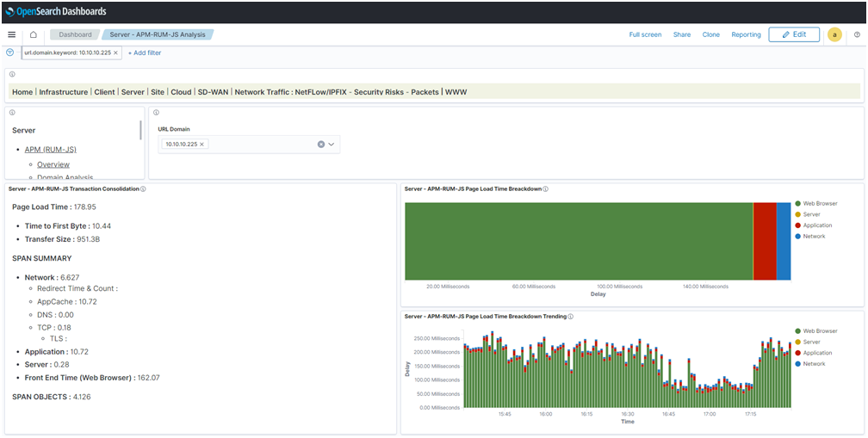Viewport: 868px width, 438px height.
Task: Click the green Web Browser bar segment
Action: [x=579, y=241]
